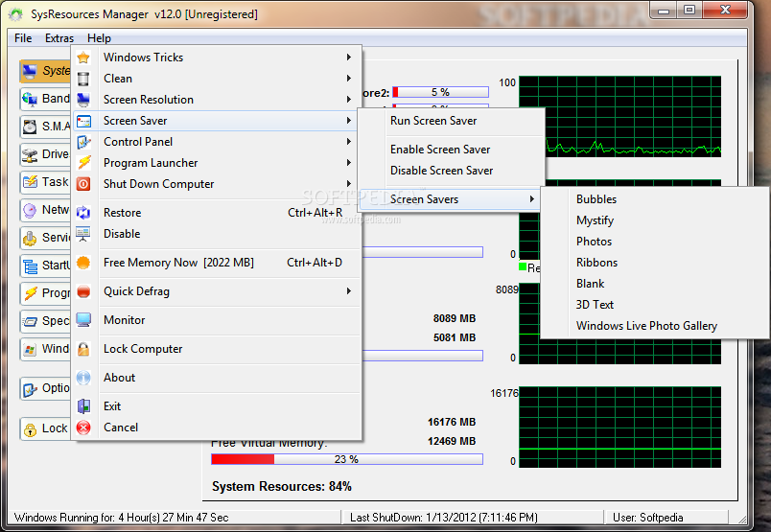The height and width of the screenshot is (532, 771).
Task: Click System Resources: 84% text
Action: pos(282,486)
